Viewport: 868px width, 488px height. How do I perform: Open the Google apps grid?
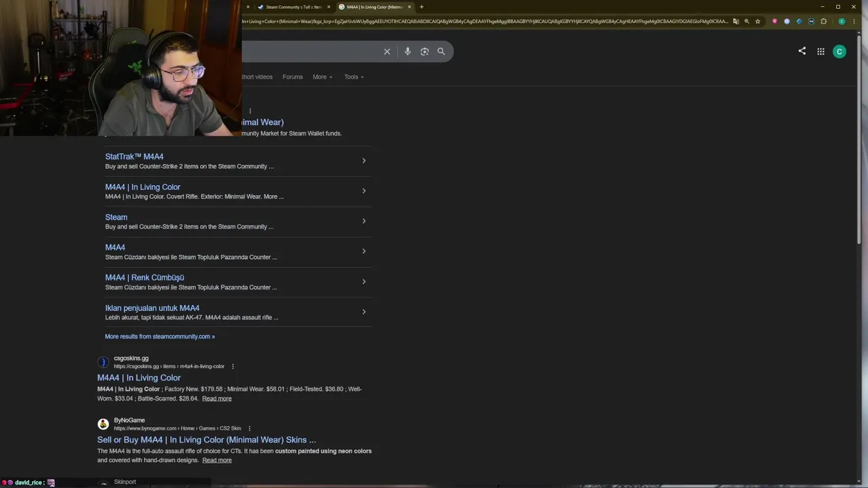click(821, 52)
